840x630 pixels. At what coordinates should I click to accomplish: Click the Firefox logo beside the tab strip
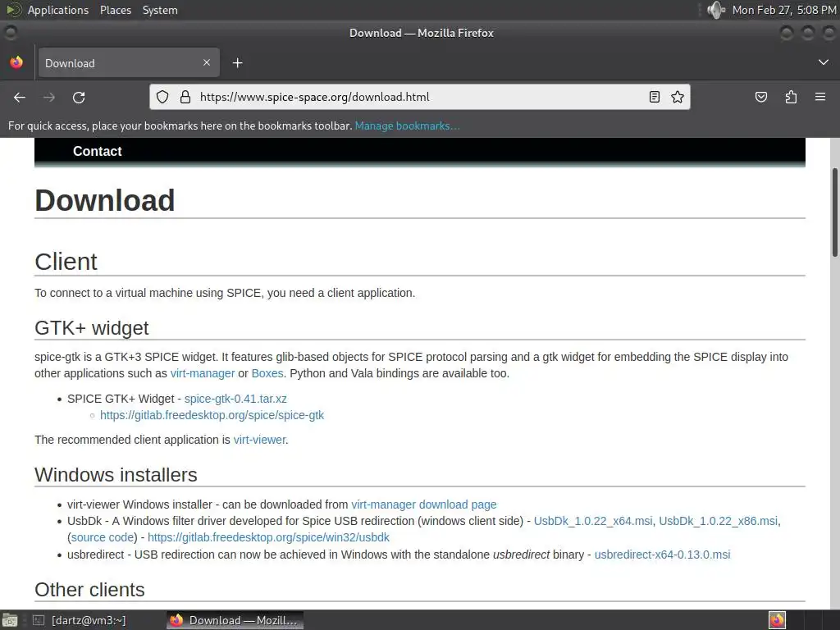coord(16,62)
